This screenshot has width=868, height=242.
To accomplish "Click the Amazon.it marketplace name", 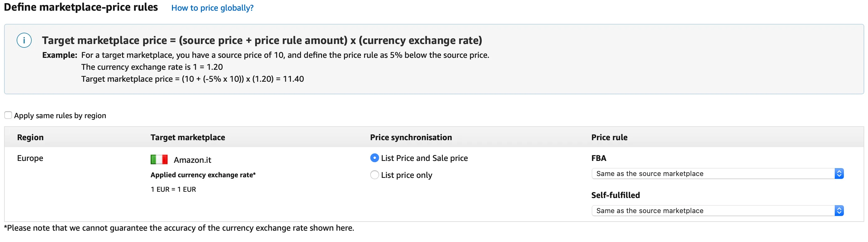I will pyautogui.click(x=192, y=160).
